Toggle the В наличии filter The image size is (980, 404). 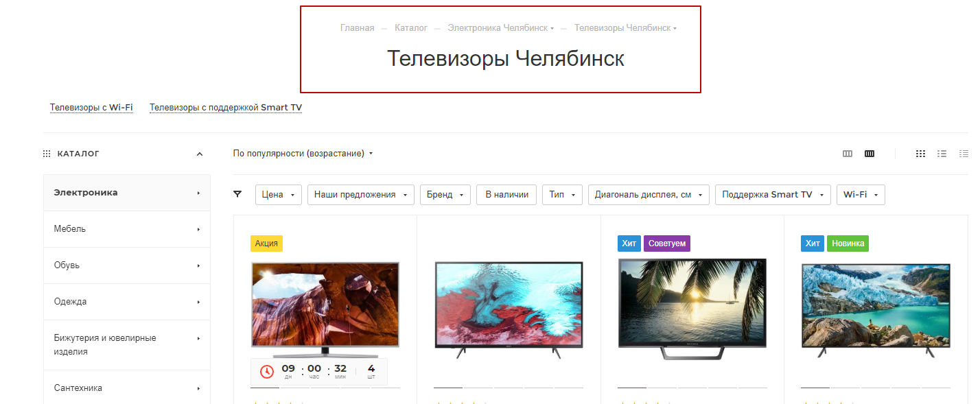point(506,195)
